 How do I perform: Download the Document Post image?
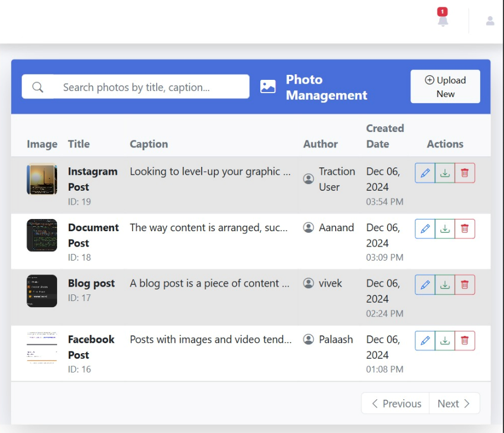click(445, 228)
